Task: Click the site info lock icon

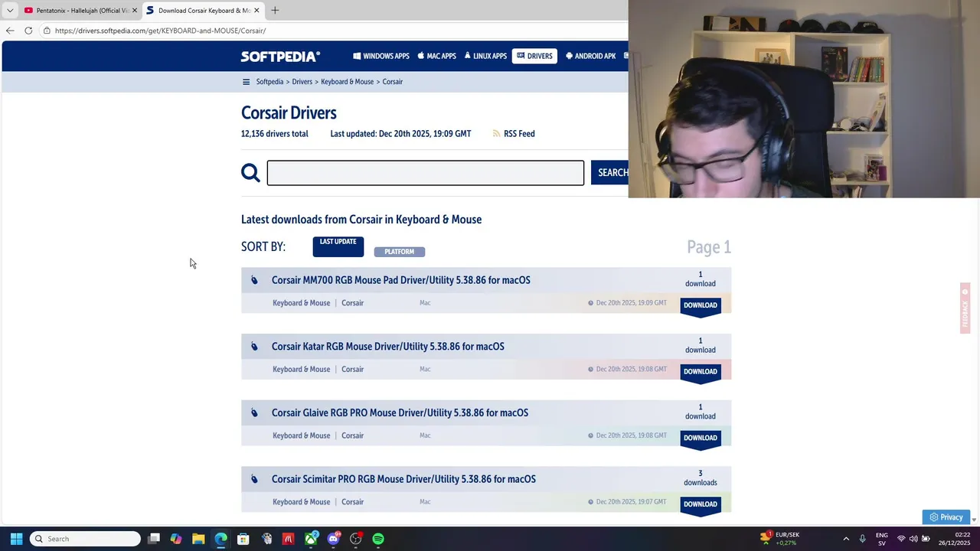Action: 47,31
